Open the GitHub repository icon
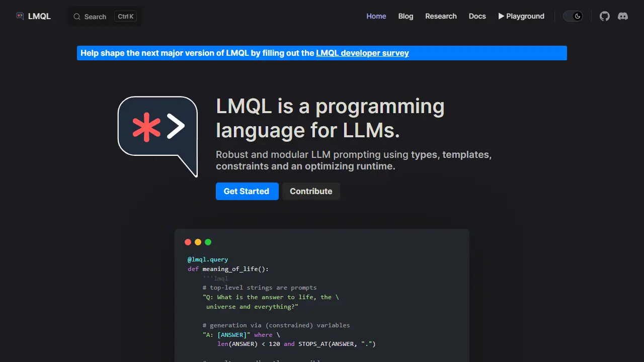The width and height of the screenshot is (644, 362). pyautogui.click(x=605, y=16)
